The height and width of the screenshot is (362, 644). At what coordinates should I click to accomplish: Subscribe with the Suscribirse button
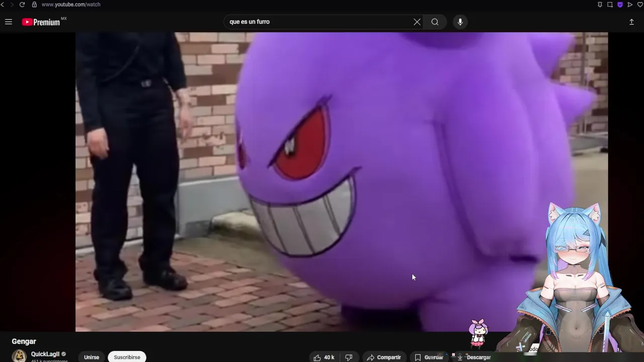127,357
